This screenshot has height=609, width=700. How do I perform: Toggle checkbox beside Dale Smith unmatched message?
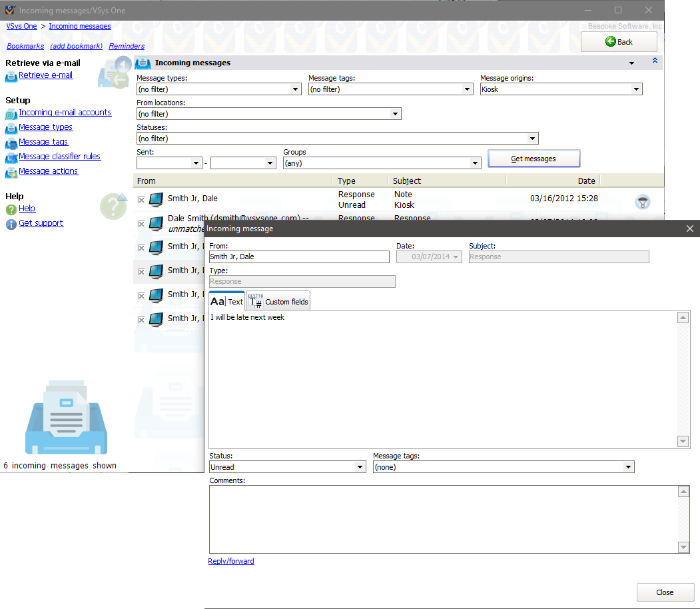tap(141, 224)
